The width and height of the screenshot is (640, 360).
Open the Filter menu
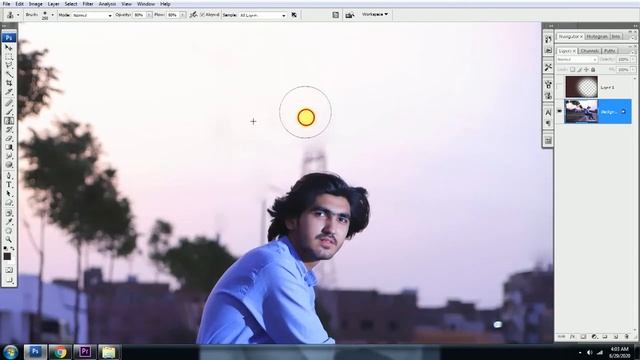(x=88, y=4)
